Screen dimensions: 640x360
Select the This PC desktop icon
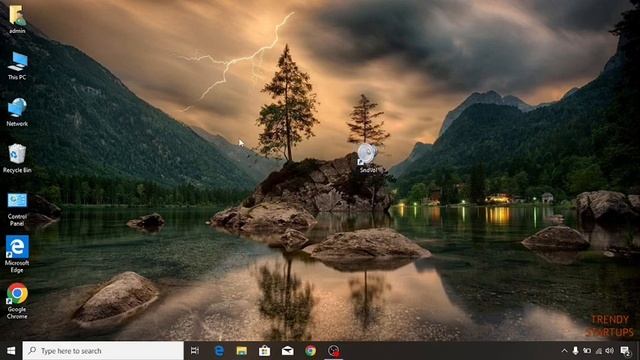(17, 65)
